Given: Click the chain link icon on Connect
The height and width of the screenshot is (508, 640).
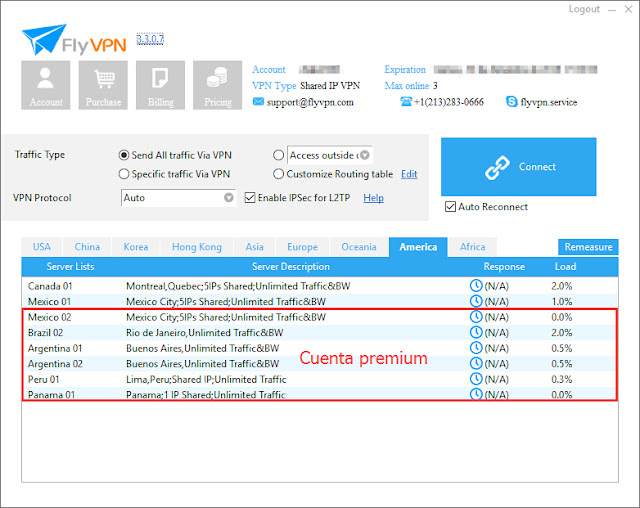Looking at the screenshot, I should coord(497,167).
